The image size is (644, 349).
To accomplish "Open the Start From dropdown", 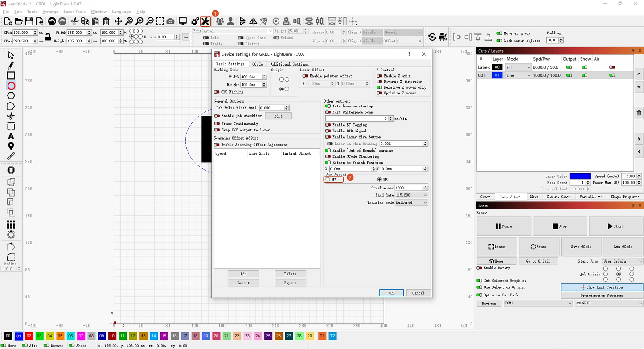I will [623, 261].
